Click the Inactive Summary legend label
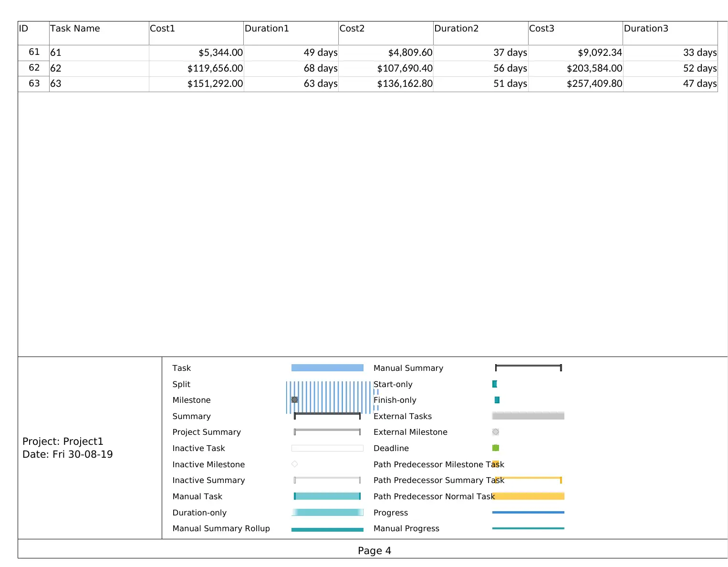This screenshot has height=567, width=728. (x=208, y=480)
